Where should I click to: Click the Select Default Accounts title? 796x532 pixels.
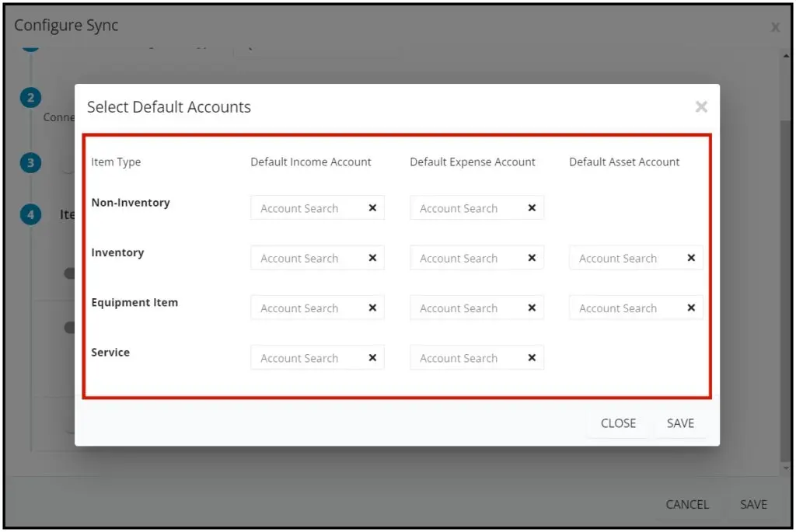(169, 107)
